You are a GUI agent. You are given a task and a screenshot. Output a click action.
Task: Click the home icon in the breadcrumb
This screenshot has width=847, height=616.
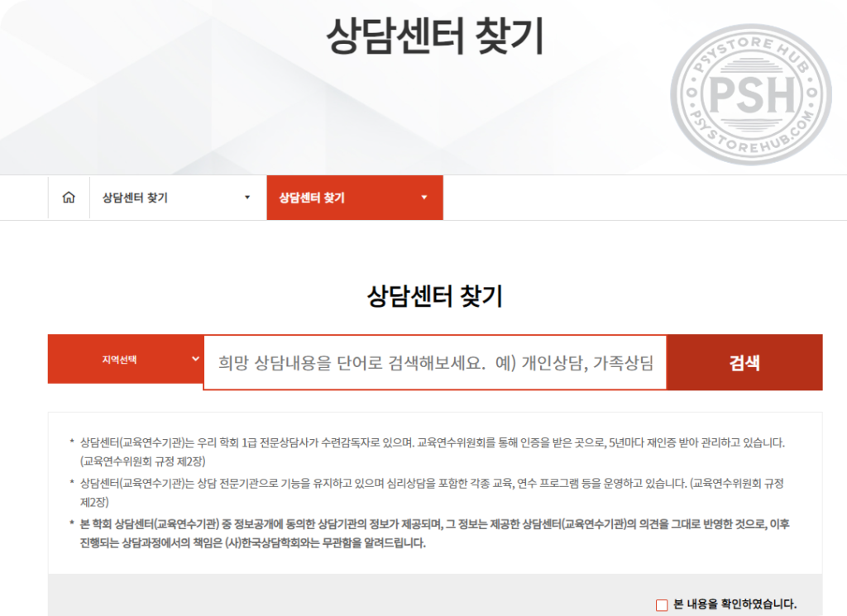point(69,198)
